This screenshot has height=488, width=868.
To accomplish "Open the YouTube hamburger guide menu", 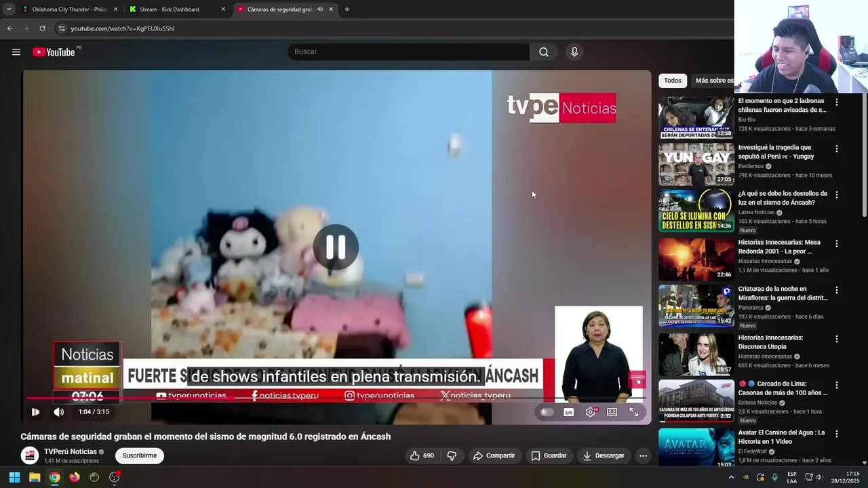I will [16, 52].
